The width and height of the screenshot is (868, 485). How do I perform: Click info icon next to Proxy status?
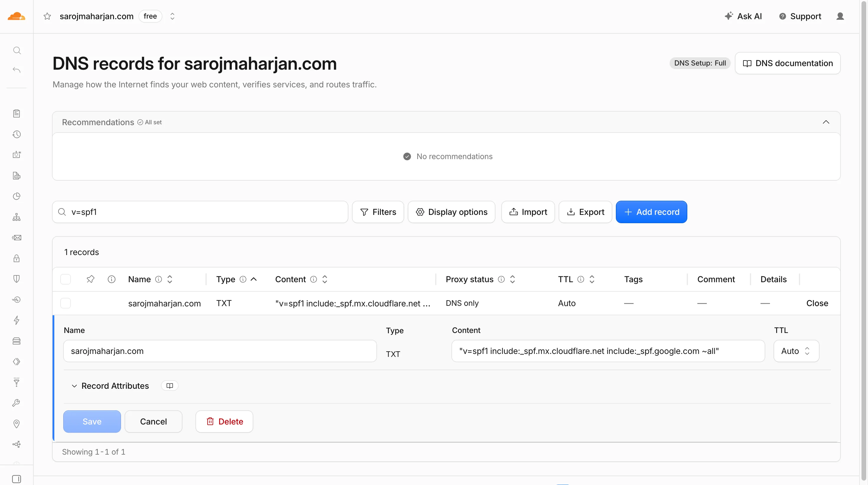[501, 279]
